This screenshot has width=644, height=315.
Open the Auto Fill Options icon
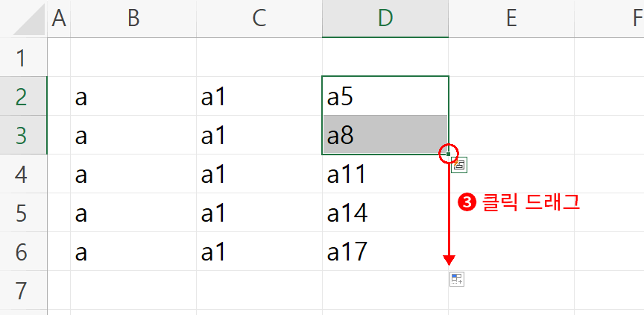457,279
